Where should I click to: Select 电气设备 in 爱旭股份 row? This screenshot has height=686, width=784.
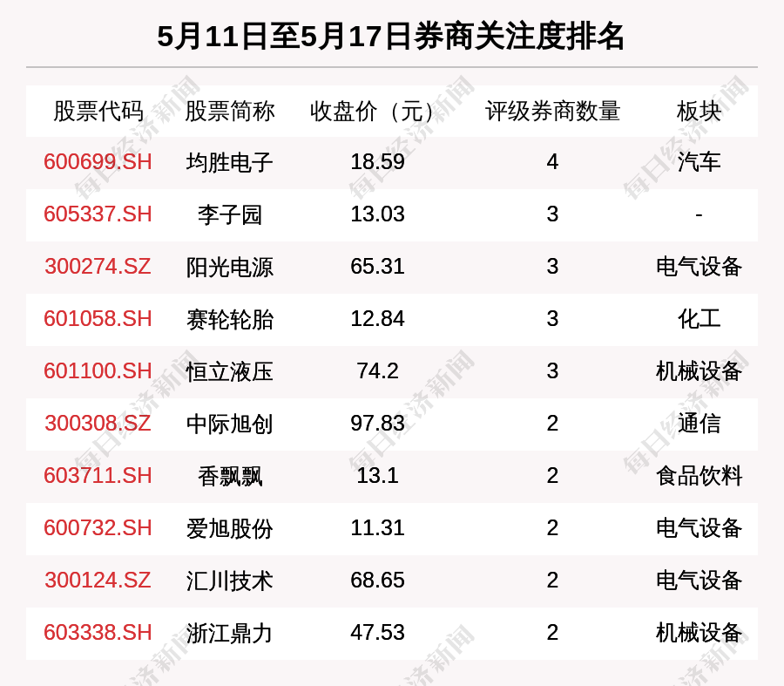(699, 528)
